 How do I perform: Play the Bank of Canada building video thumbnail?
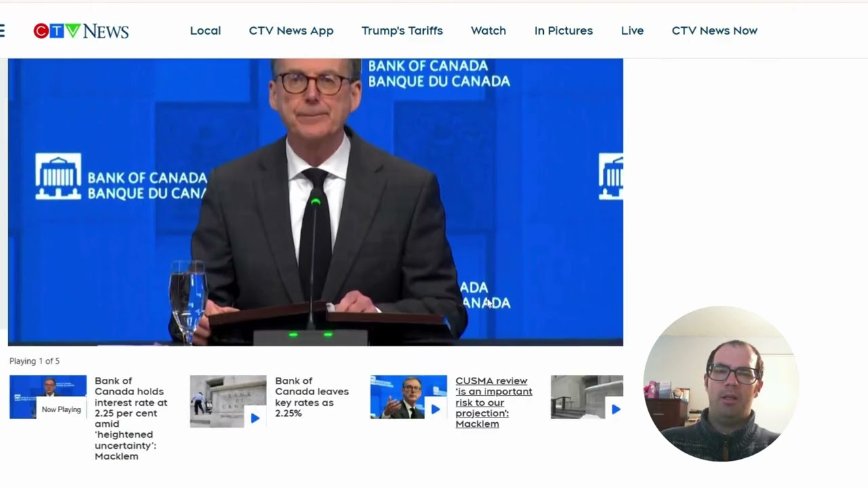point(228,401)
